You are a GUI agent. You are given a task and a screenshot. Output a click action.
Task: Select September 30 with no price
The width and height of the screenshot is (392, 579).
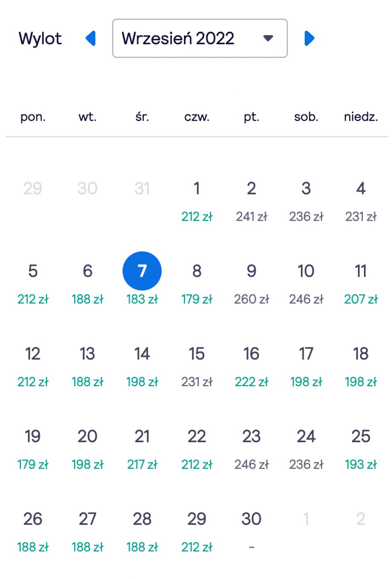251,532
